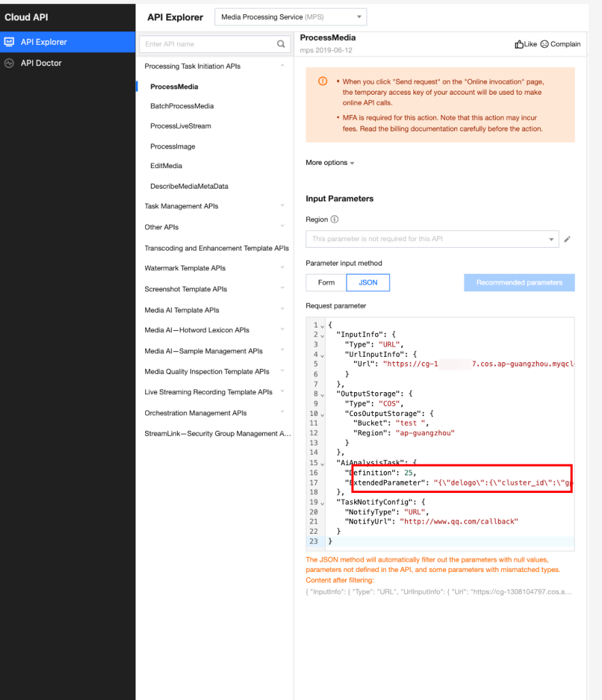
Task: Click the pencil edit icon beside Region
Action: click(x=567, y=239)
